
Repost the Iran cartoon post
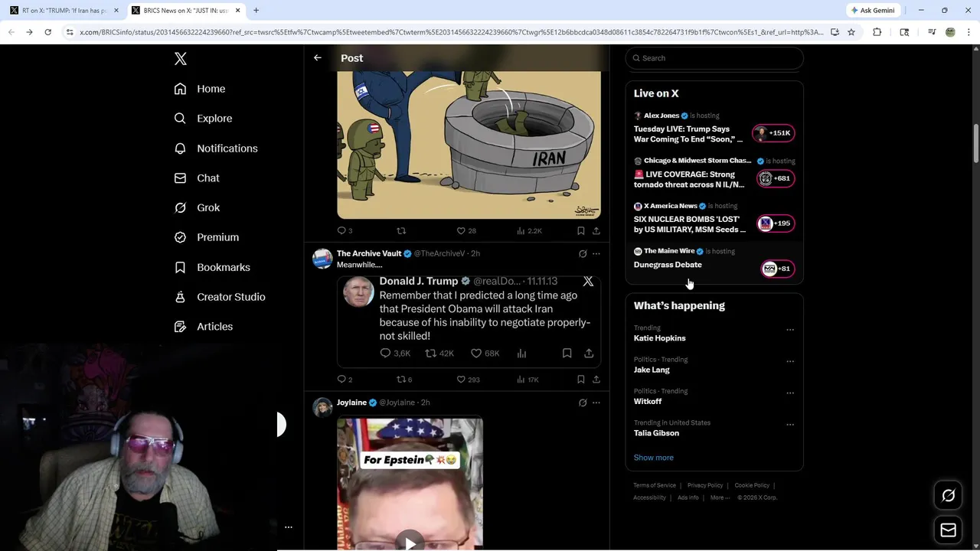pos(401,230)
